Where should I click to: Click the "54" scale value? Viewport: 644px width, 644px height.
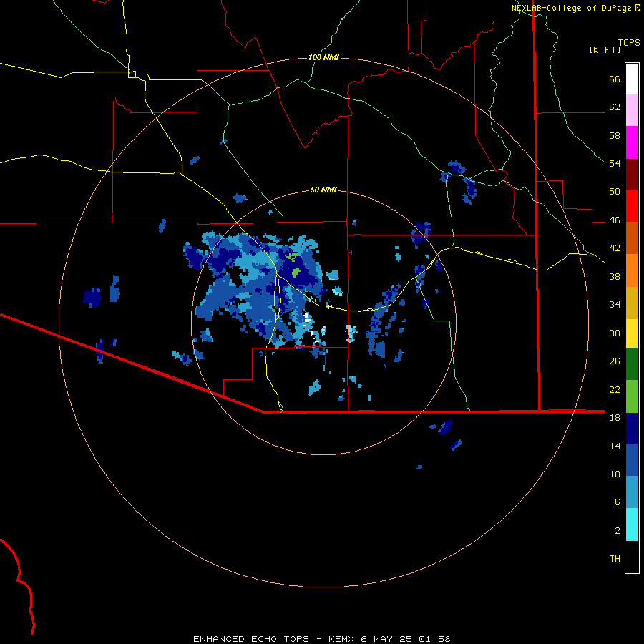pos(615,163)
